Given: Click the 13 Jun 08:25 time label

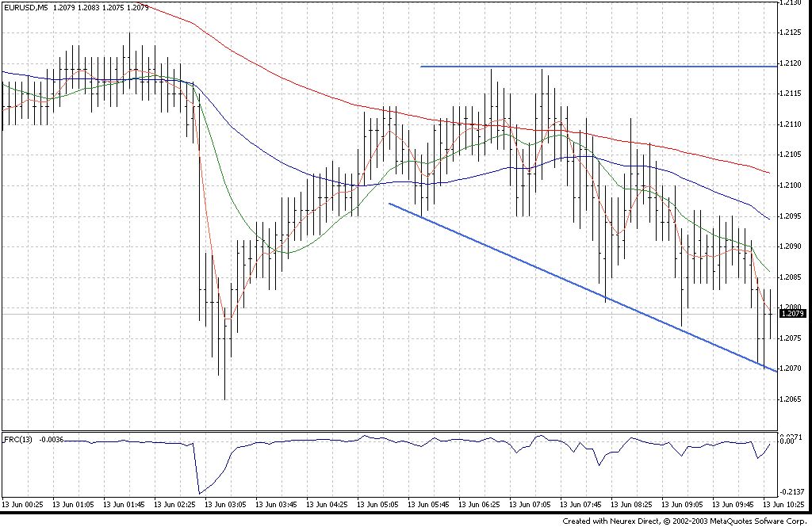Looking at the screenshot, I should (x=632, y=504).
